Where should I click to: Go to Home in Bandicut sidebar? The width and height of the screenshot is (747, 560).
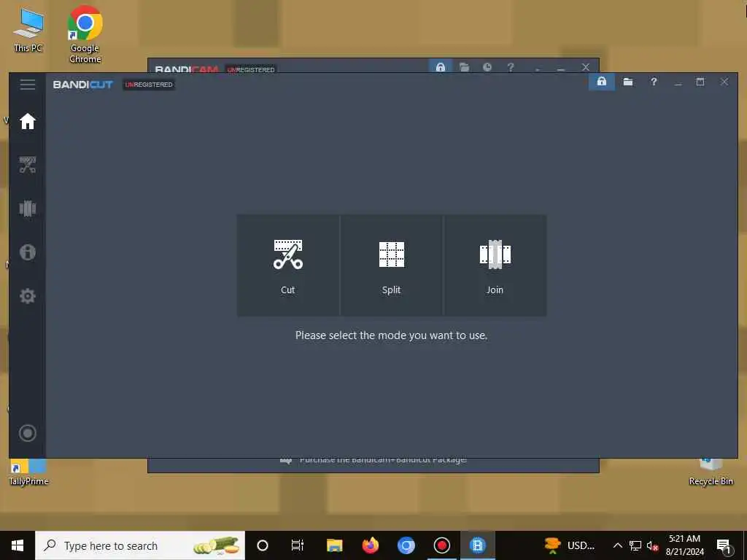point(28,122)
